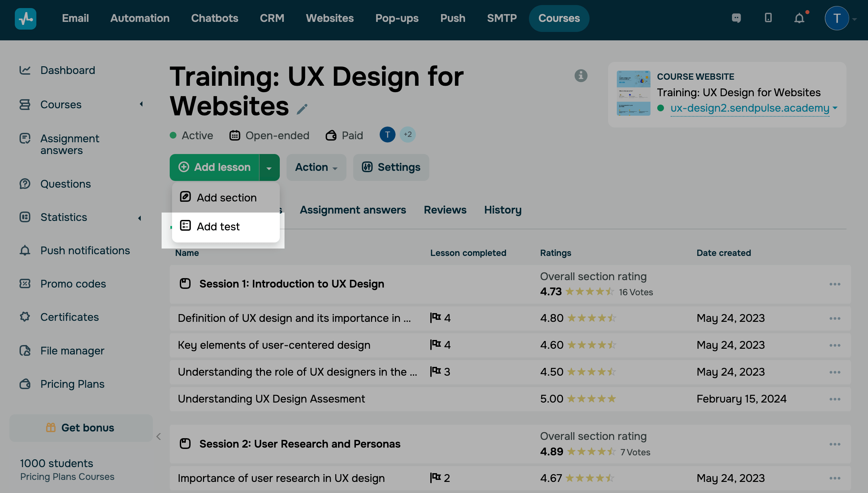The image size is (868, 493).
Task: Click the SendPulse logo icon
Action: (25, 18)
